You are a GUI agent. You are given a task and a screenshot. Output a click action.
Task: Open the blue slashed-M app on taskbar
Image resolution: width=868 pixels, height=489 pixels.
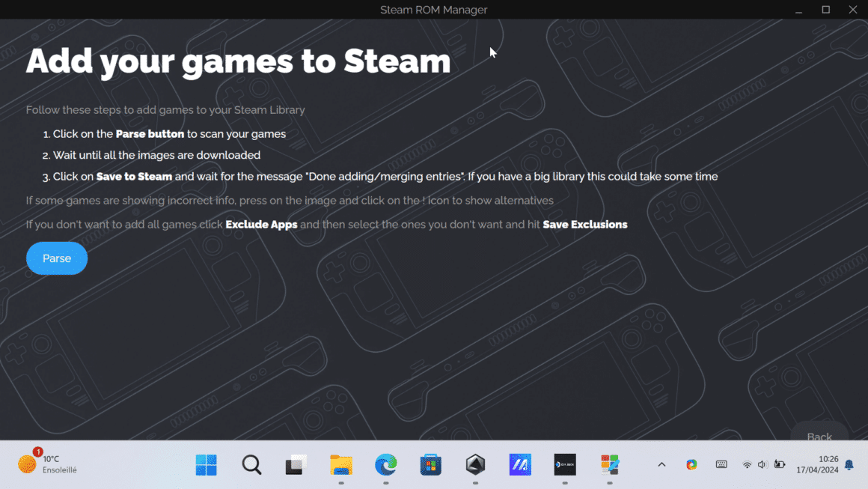coord(520,464)
